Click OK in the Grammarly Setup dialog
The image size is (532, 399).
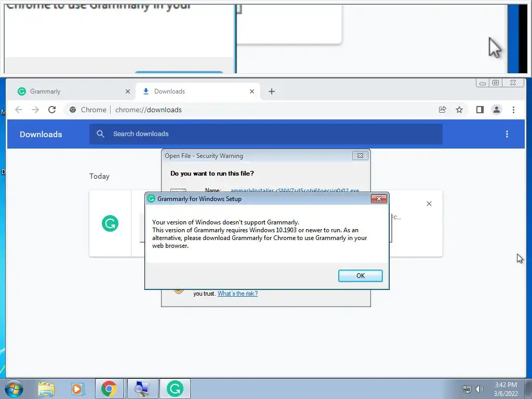coord(361,275)
